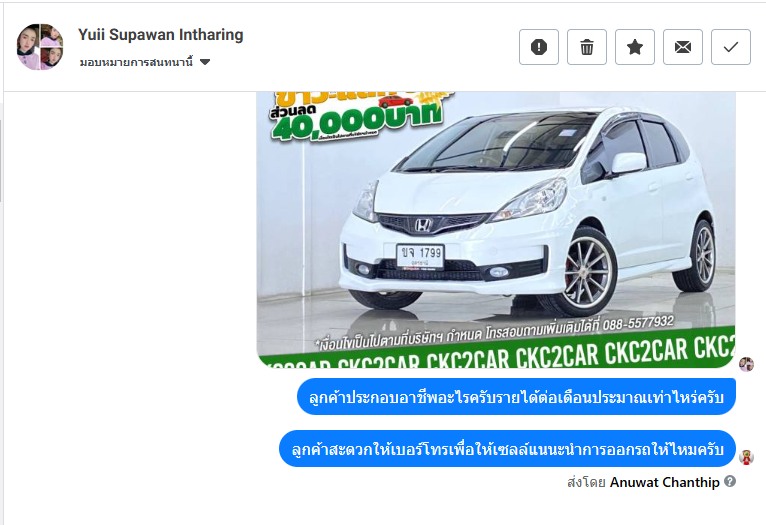Click the CKC2CAR green banner strip

[x=496, y=353]
